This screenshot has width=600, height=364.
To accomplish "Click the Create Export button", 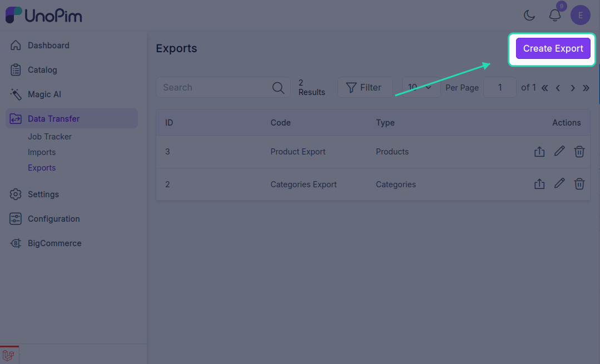I will (x=553, y=48).
